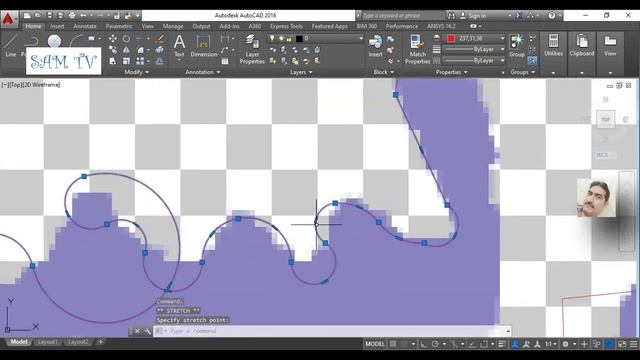
Task: Expand the Annotation panel
Action: click(202, 72)
